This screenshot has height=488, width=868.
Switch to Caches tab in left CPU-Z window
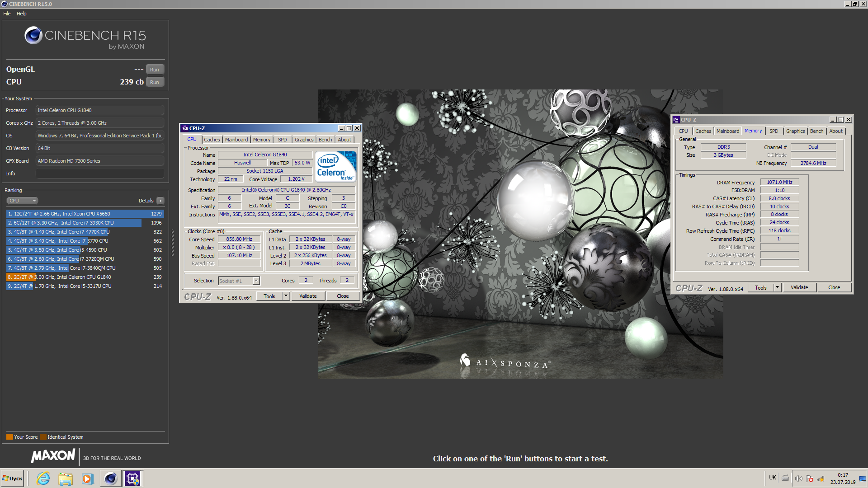pyautogui.click(x=212, y=140)
